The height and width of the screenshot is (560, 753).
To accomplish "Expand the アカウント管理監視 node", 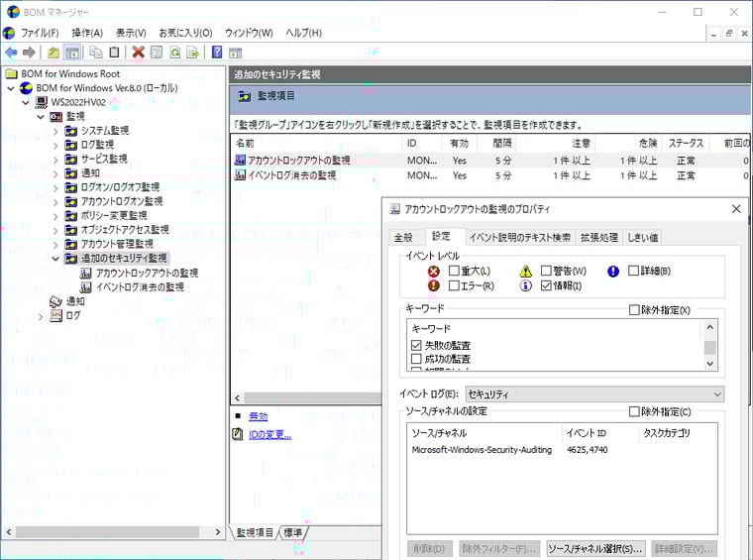I will [55, 245].
